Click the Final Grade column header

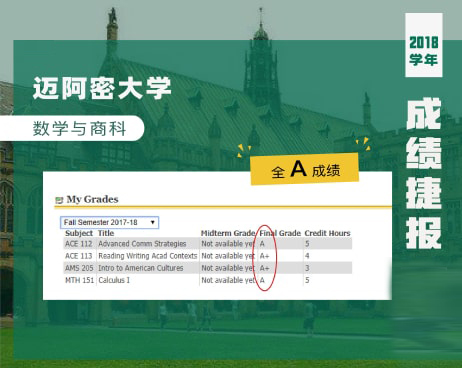(x=280, y=233)
